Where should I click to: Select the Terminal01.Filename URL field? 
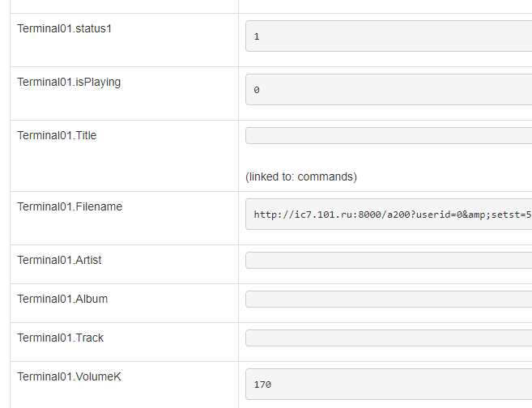pyautogui.click(x=389, y=215)
